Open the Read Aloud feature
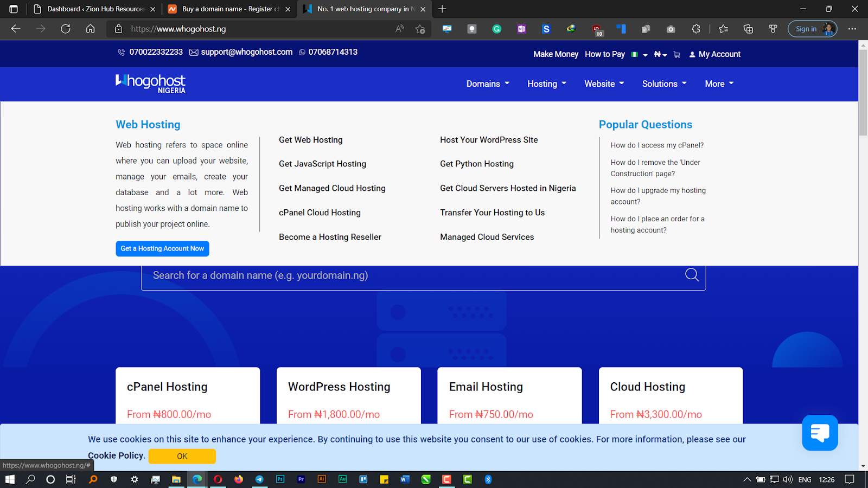Image resolution: width=868 pixels, height=488 pixels. point(400,29)
